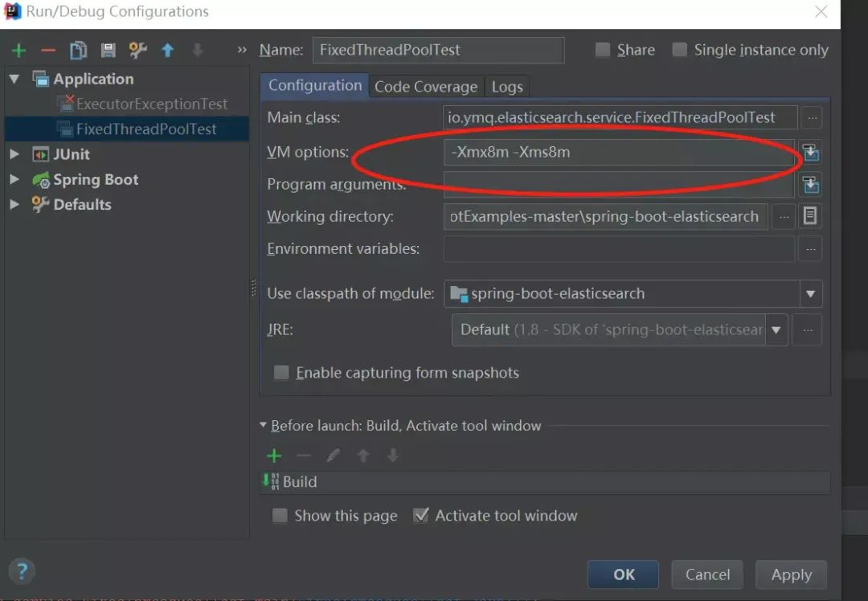Move before-launch task down arrow

(392, 456)
